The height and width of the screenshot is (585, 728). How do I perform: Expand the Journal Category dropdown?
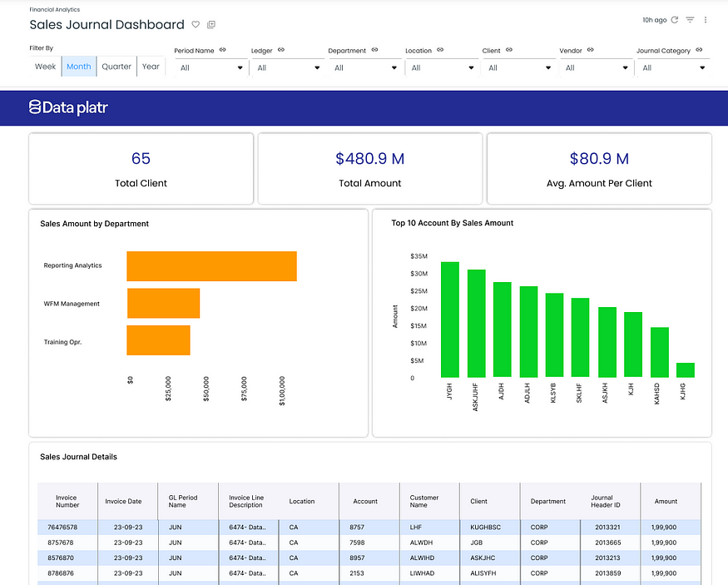[x=673, y=67]
